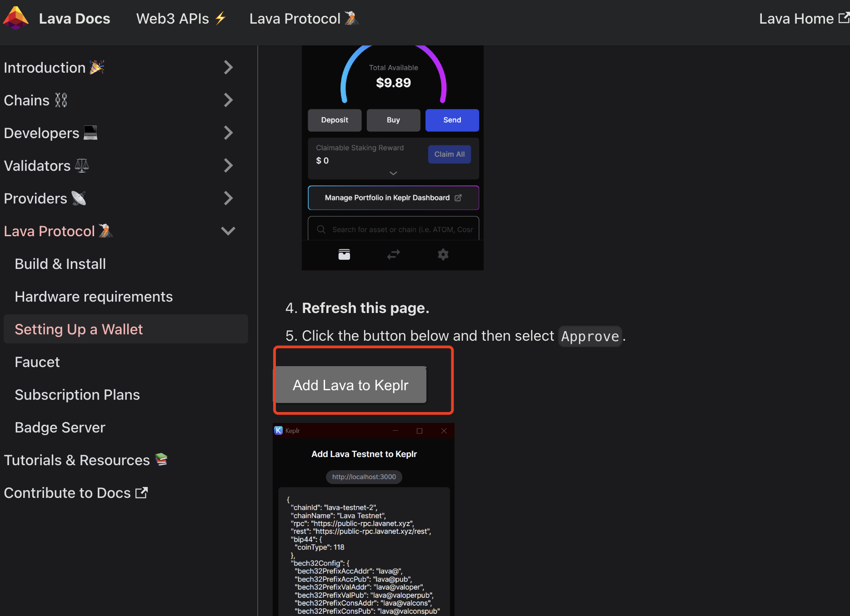Click the "Refresh this page." step text
Screen dimensions: 850x616
click(x=365, y=308)
